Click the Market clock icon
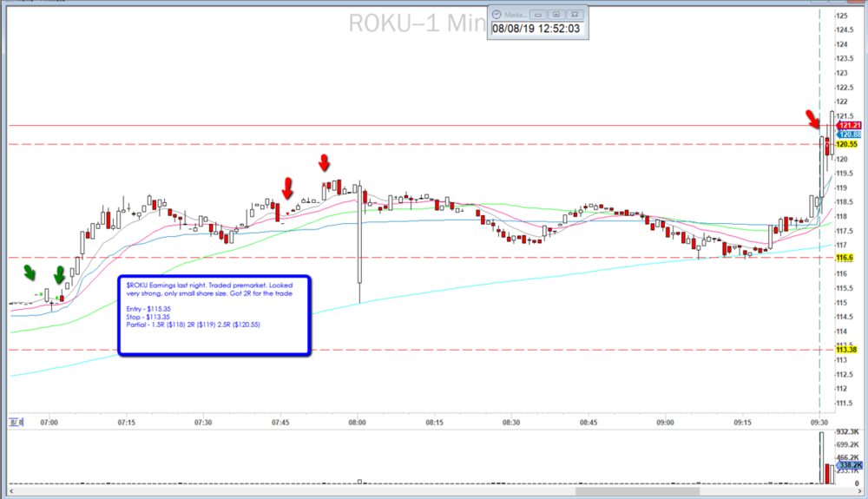The width and height of the screenshot is (868, 499). pyautogui.click(x=496, y=15)
